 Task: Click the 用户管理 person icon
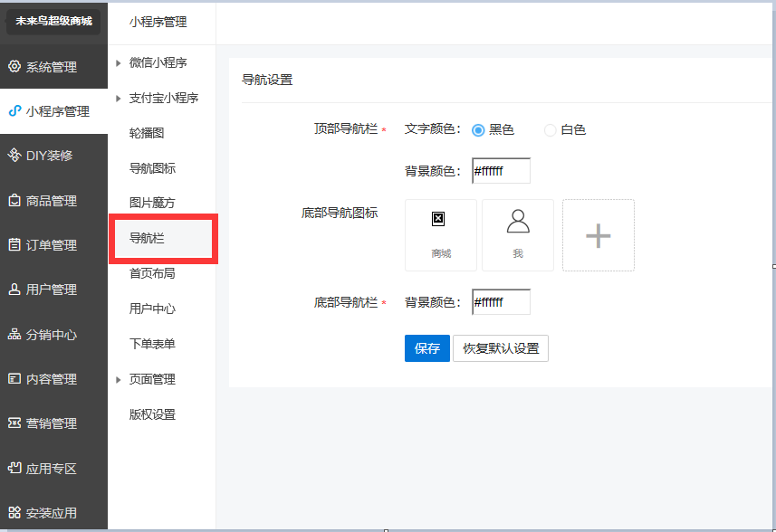tap(14, 290)
